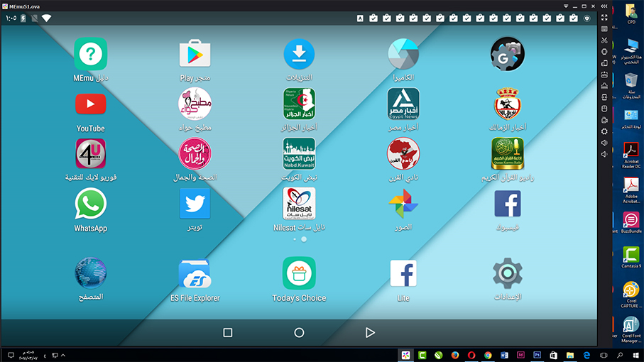Open File Explorer from the taskbar
The height and width of the screenshot is (362, 644).
tap(570, 355)
